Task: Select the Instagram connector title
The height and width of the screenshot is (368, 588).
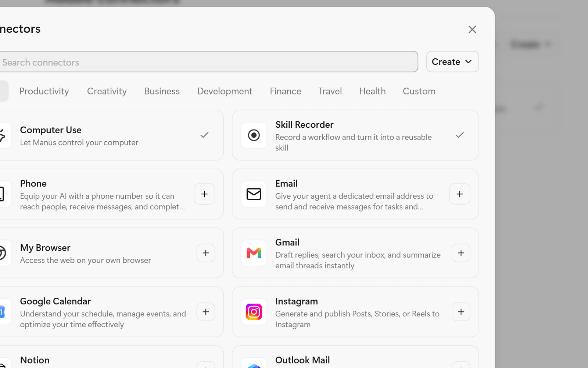Action: point(297,301)
